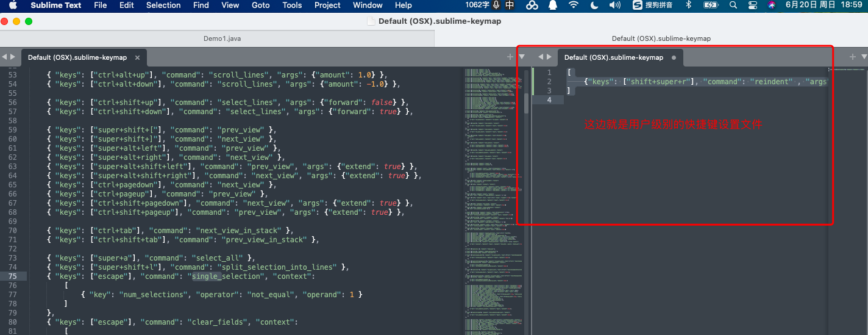Click the microphone icon in menu bar
868x335 pixels.
(496, 5)
